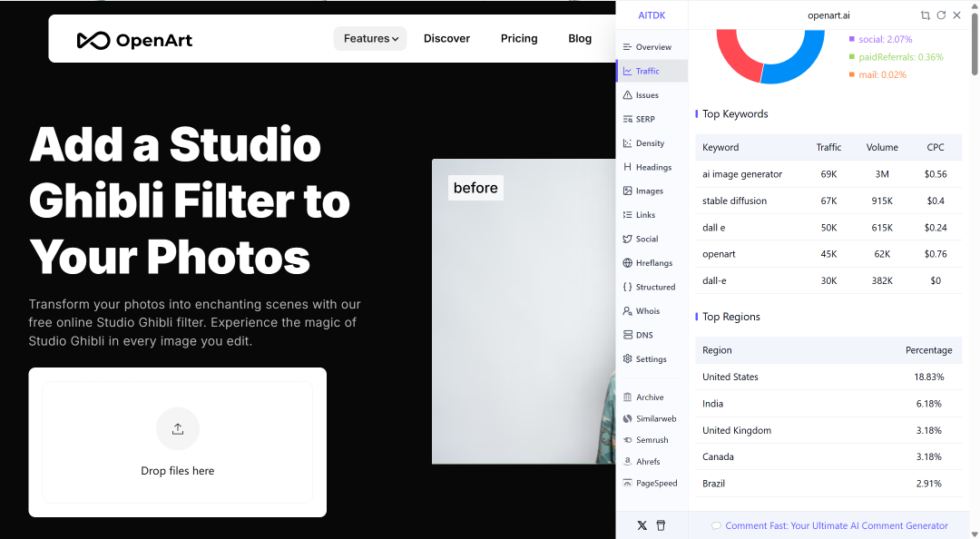The image size is (980, 539).
Task: Click the Drop files here upload area
Action: coord(178,442)
